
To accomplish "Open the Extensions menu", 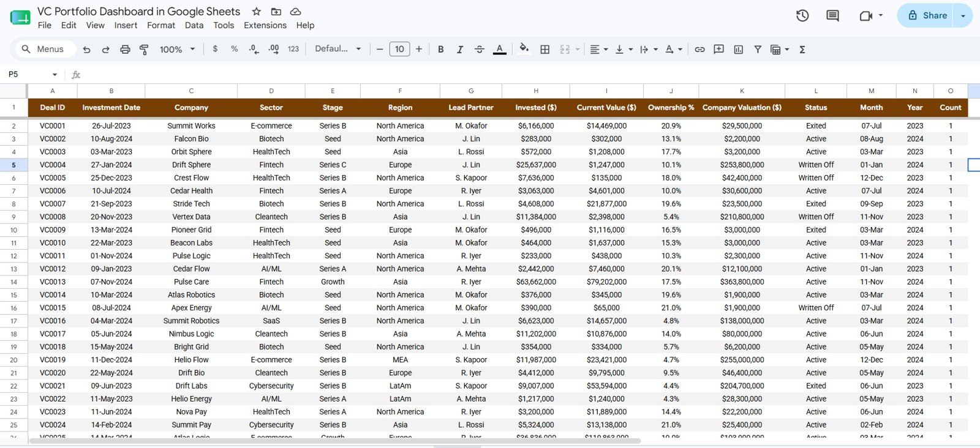I will pyautogui.click(x=265, y=25).
